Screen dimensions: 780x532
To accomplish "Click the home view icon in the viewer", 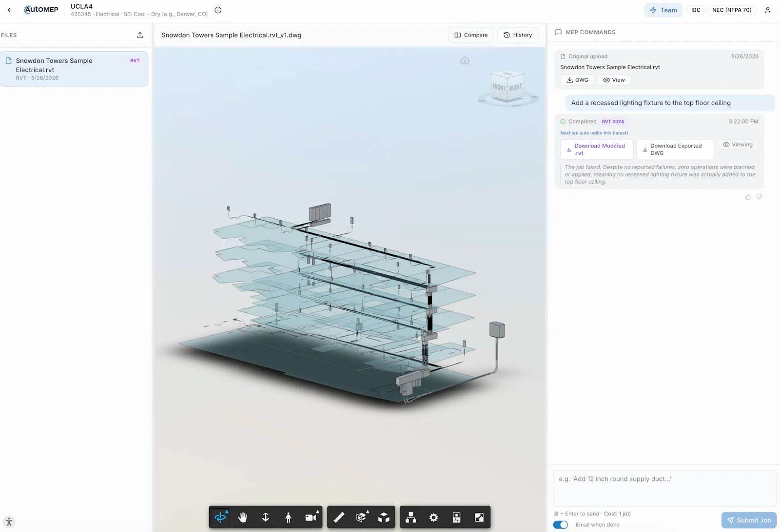I will point(465,60).
